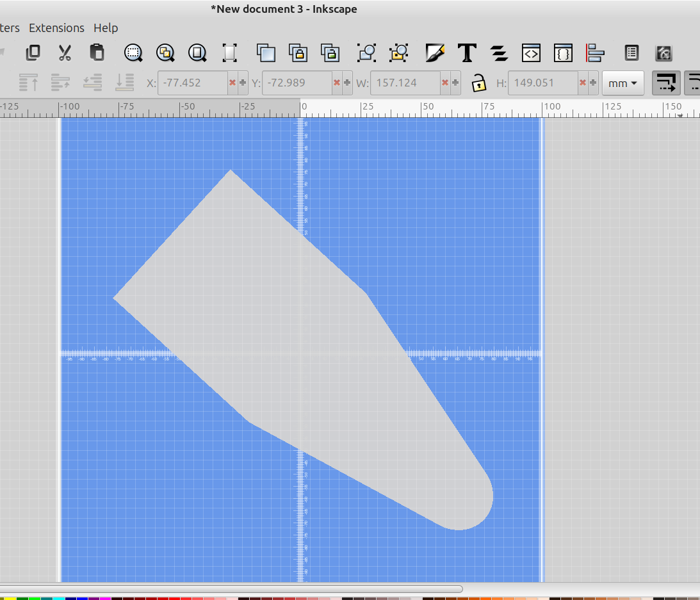Open the XML Editor panel
700x600 pixels.
[531, 53]
